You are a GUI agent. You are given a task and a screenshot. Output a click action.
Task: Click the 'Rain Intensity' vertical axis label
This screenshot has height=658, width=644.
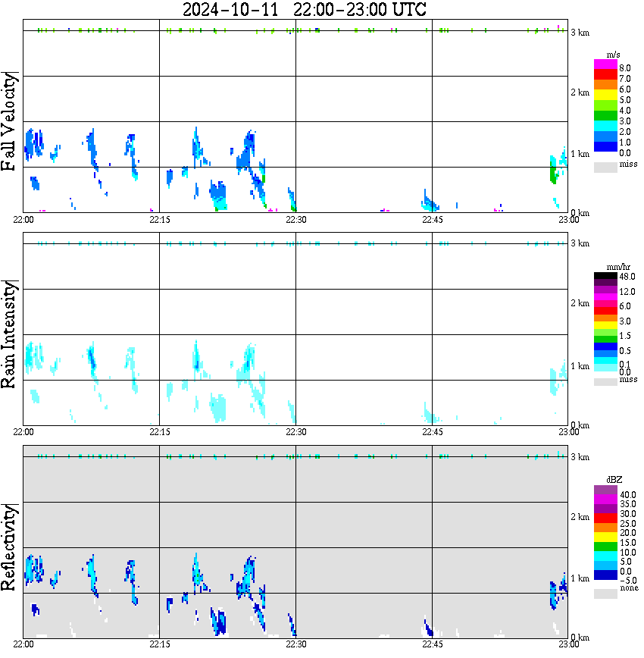(x=9, y=334)
